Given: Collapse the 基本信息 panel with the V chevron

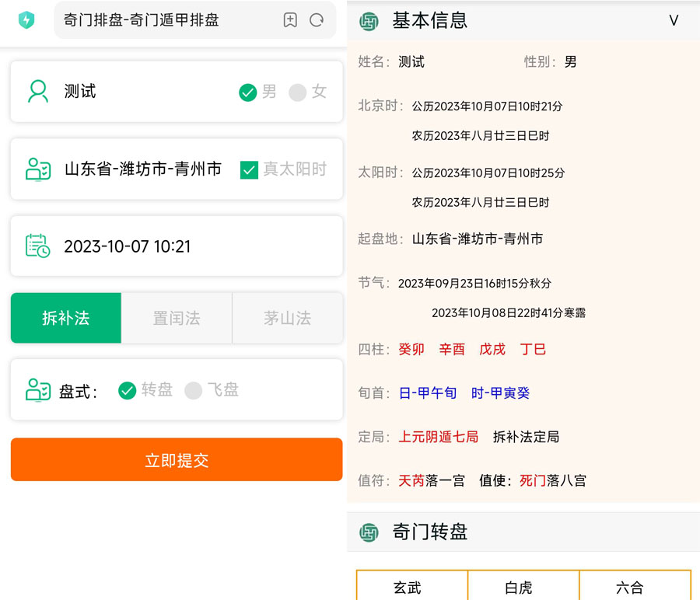Looking at the screenshot, I should pyautogui.click(x=674, y=21).
